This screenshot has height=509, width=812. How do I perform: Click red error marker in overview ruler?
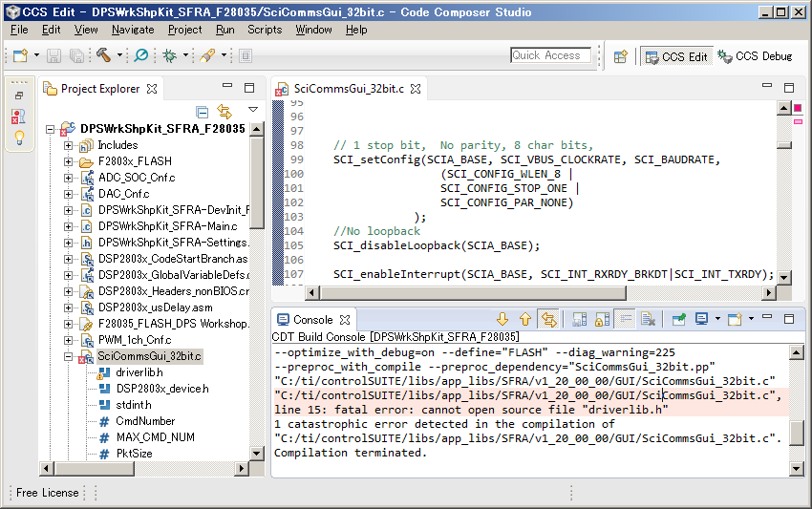click(798, 108)
